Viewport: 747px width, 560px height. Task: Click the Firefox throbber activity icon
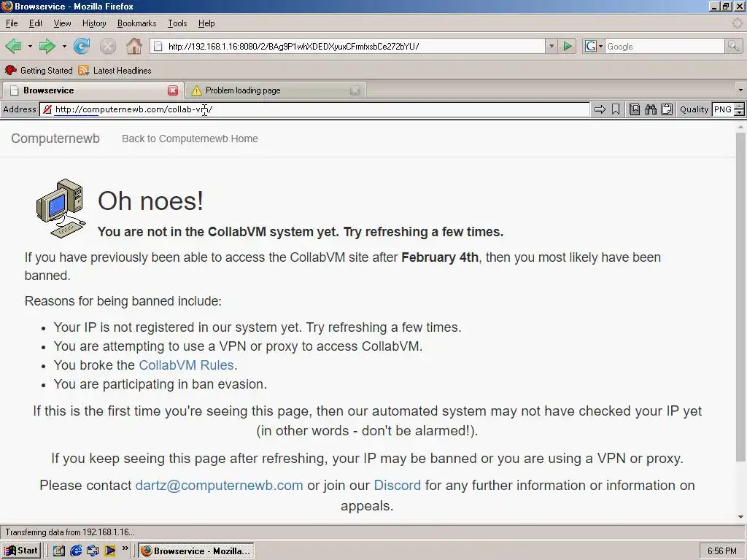(737, 23)
